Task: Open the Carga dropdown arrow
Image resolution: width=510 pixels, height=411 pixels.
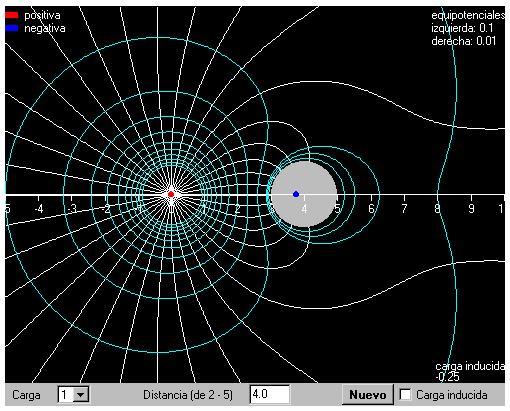Action: (80, 395)
